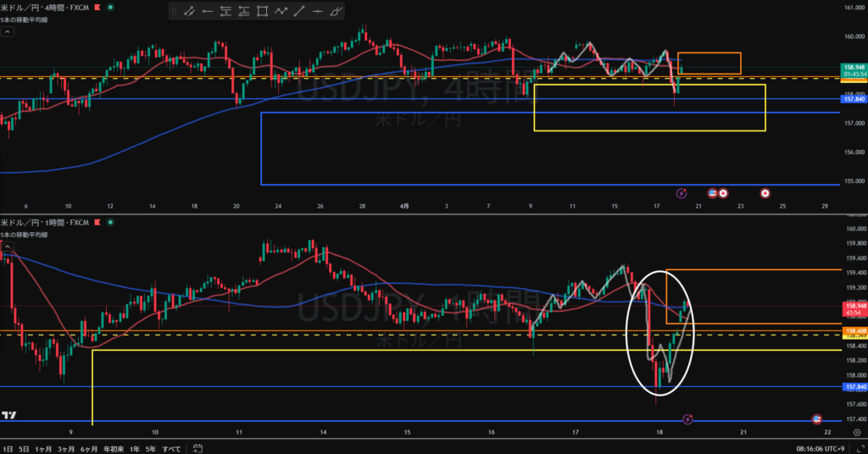Click the TradingView logo in lower chart

pyautogui.click(x=10, y=415)
